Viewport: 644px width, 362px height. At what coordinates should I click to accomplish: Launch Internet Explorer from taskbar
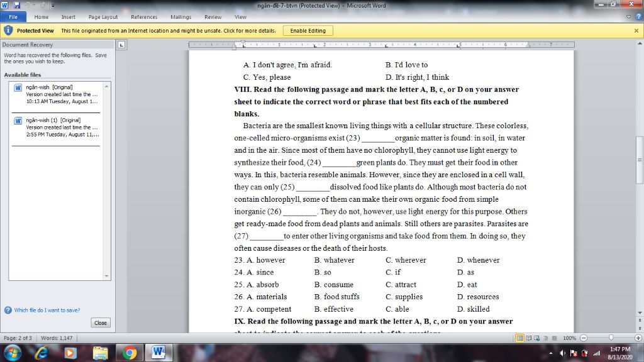[42, 353]
